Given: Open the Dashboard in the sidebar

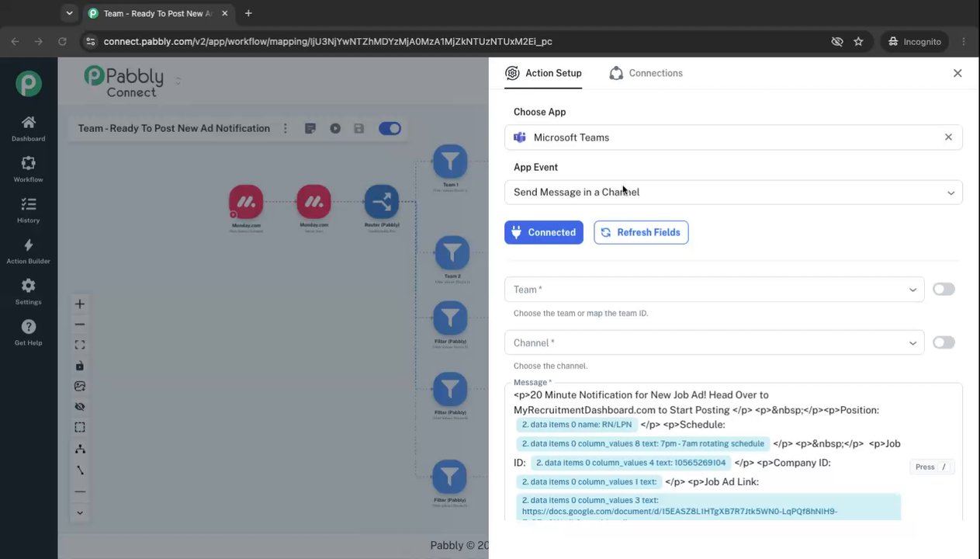Looking at the screenshot, I should (29, 128).
